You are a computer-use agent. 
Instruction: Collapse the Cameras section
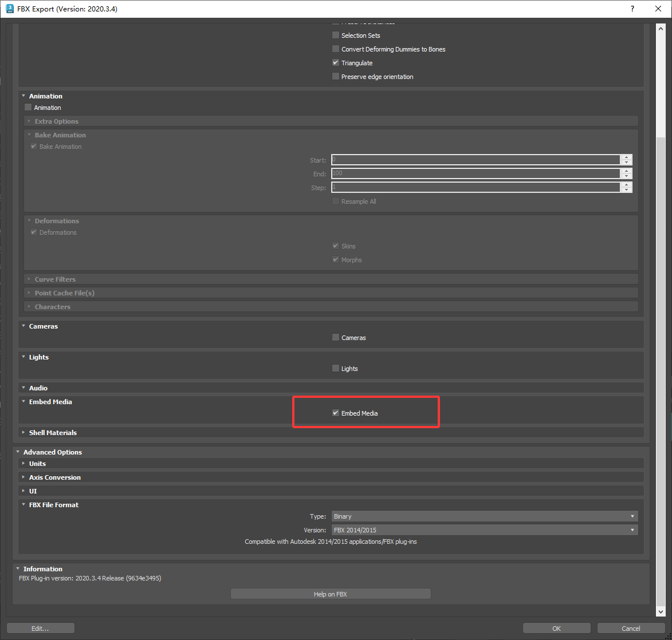tap(23, 326)
